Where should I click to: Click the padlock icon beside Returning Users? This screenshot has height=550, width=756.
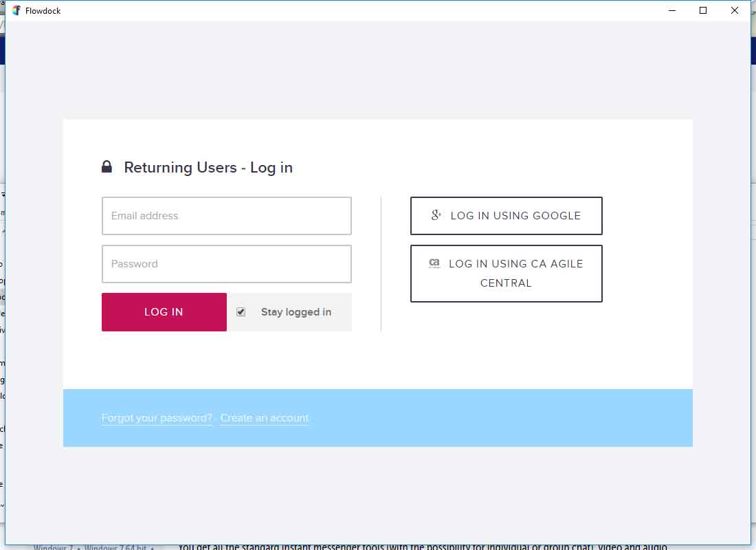point(107,167)
